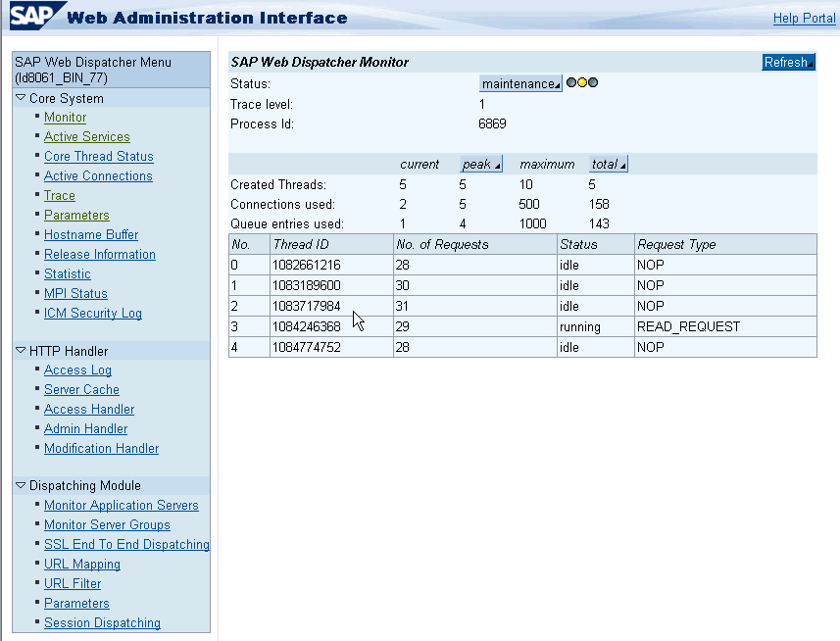840x641 pixels.
Task: Click the status traffic light indicator
Action: pyautogui.click(x=581, y=83)
